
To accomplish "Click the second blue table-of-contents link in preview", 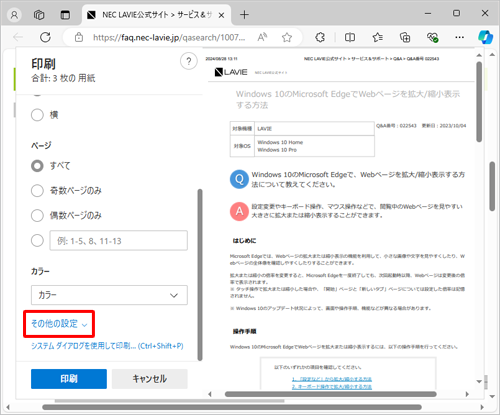I will pyautogui.click(x=332, y=387).
